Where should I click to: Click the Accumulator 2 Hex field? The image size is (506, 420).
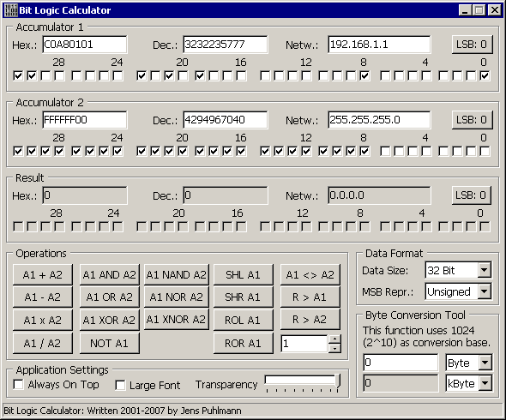pyautogui.click(x=85, y=120)
